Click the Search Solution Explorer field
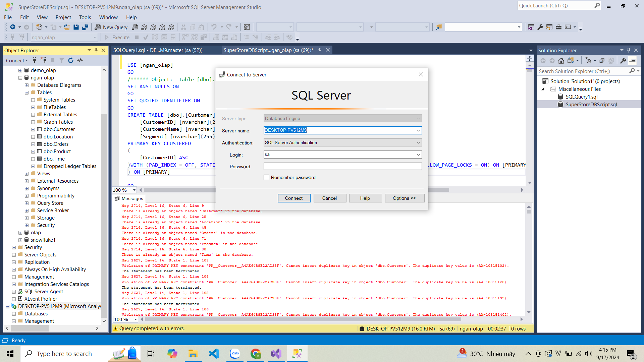Image resolution: width=644 pixels, height=362 pixels. (584, 71)
